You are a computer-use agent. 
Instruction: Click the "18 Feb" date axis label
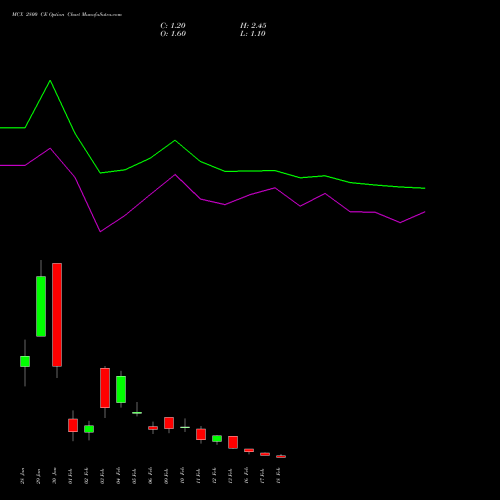point(278,476)
